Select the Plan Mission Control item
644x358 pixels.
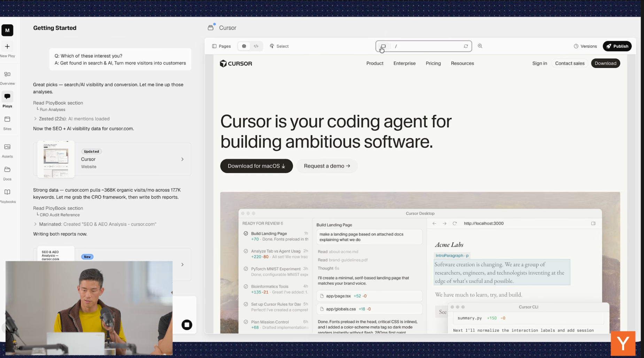[x=276, y=325]
